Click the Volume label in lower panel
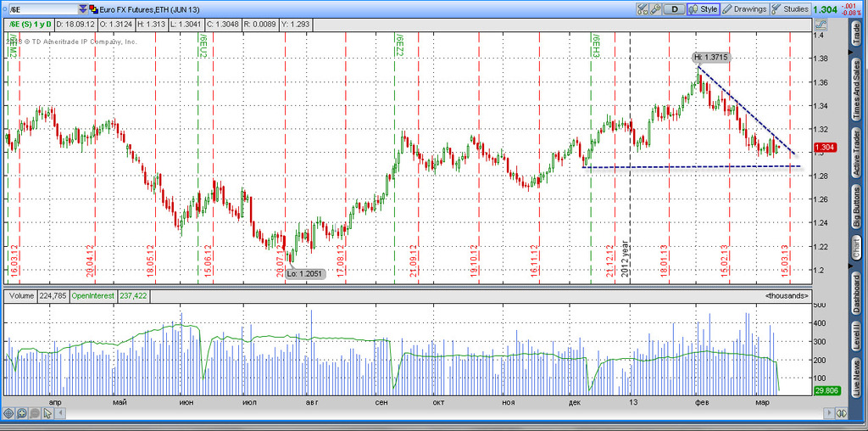This screenshot has height=431, width=868. coord(20,296)
